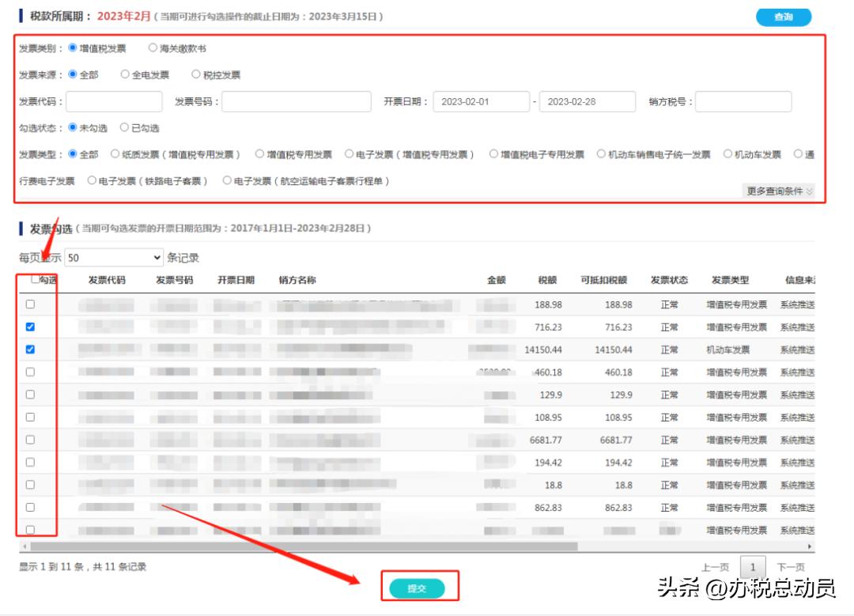
Task: Open the 每页显示 records-per-page dropdown
Action: [x=115, y=257]
